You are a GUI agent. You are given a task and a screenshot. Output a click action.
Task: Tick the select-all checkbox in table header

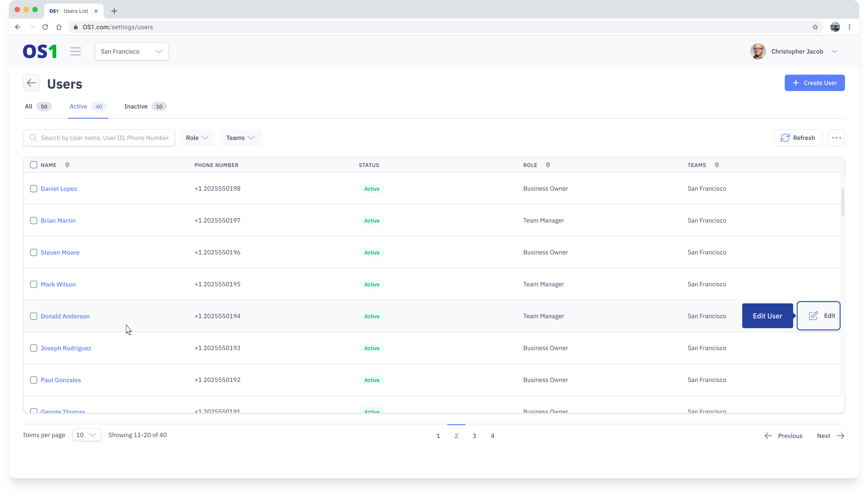pos(33,165)
